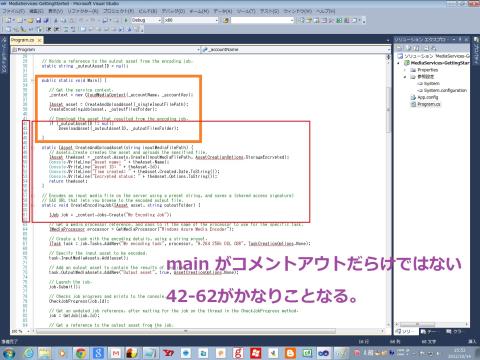
Task: Open Gmail from taskbar
Action: 116,353
